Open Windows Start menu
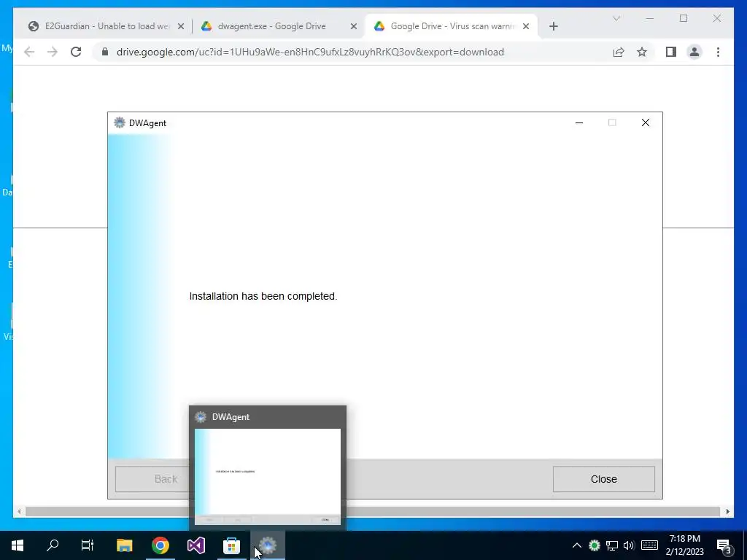The width and height of the screenshot is (747, 560). pyautogui.click(x=18, y=545)
